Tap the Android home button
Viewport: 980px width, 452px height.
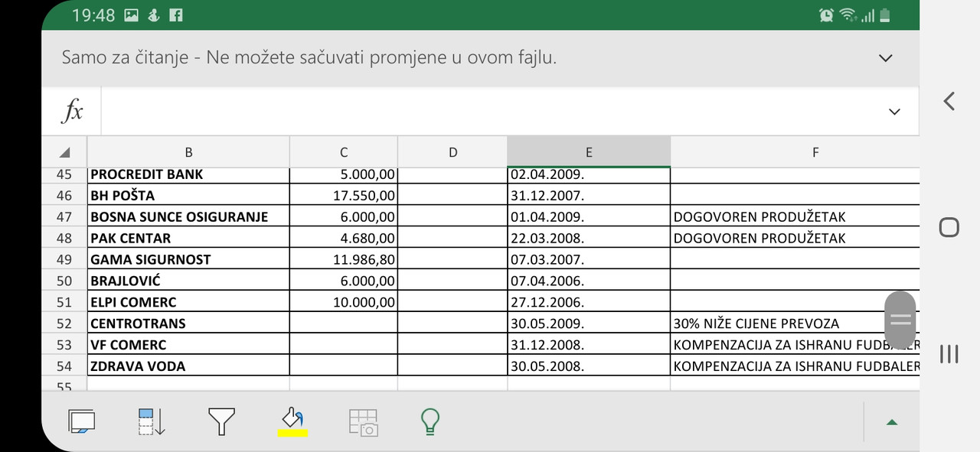(949, 227)
